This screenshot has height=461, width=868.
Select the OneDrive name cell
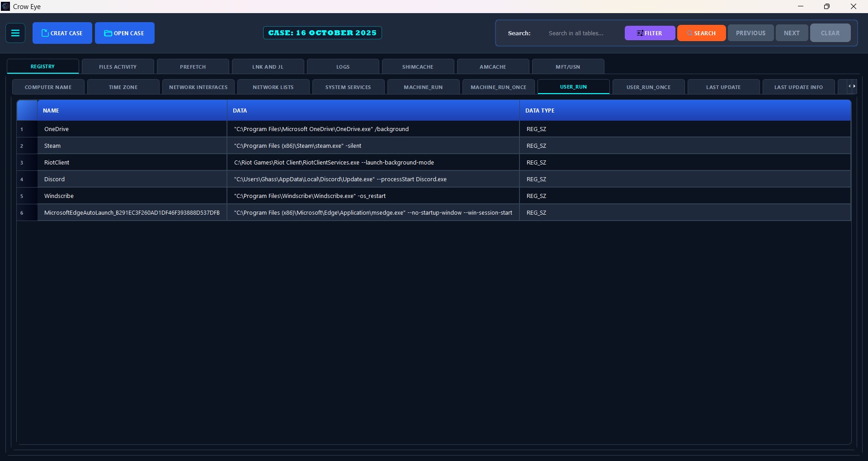click(x=132, y=129)
